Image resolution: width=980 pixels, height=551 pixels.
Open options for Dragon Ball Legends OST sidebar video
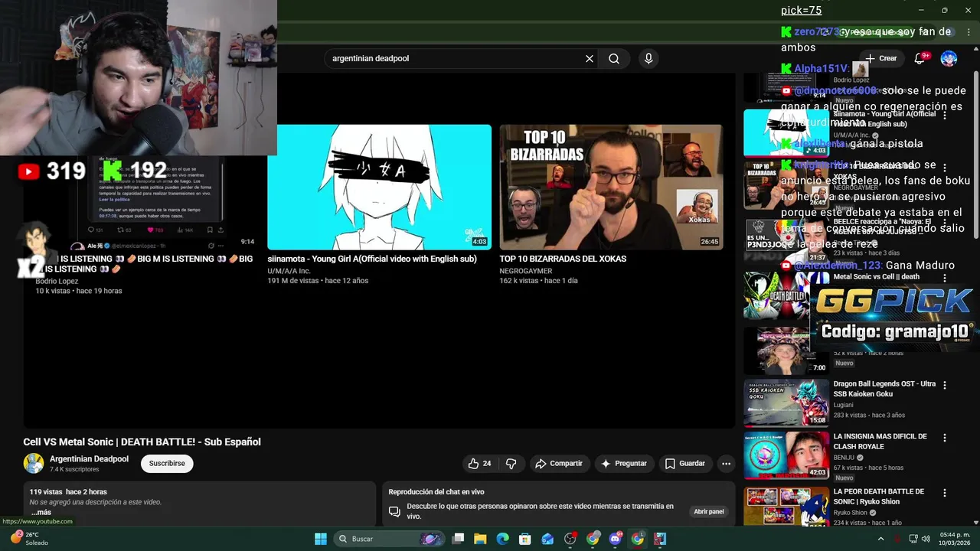[x=945, y=385]
